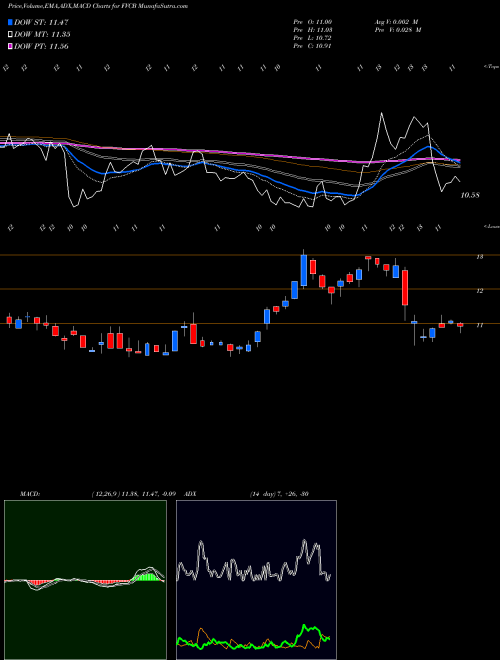Click the 12 price axis label
The width and height of the screenshot is (500, 660).
[480, 291]
